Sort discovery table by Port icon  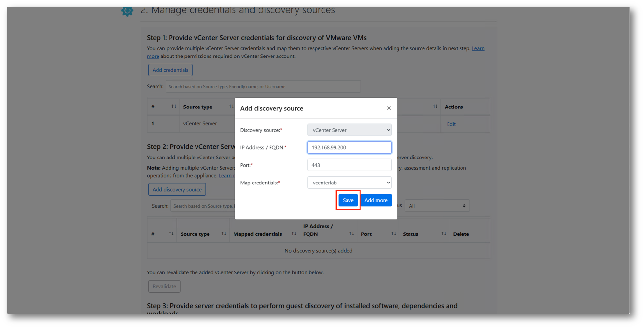coord(393,234)
